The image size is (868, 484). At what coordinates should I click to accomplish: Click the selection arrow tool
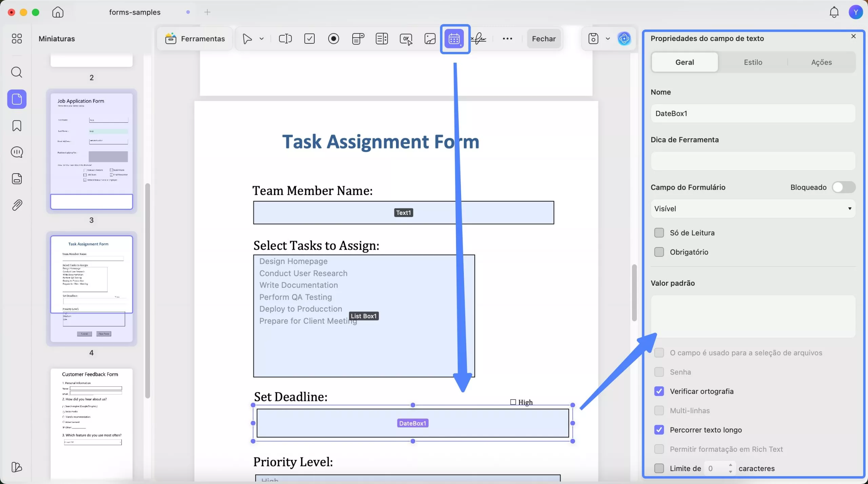248,39
